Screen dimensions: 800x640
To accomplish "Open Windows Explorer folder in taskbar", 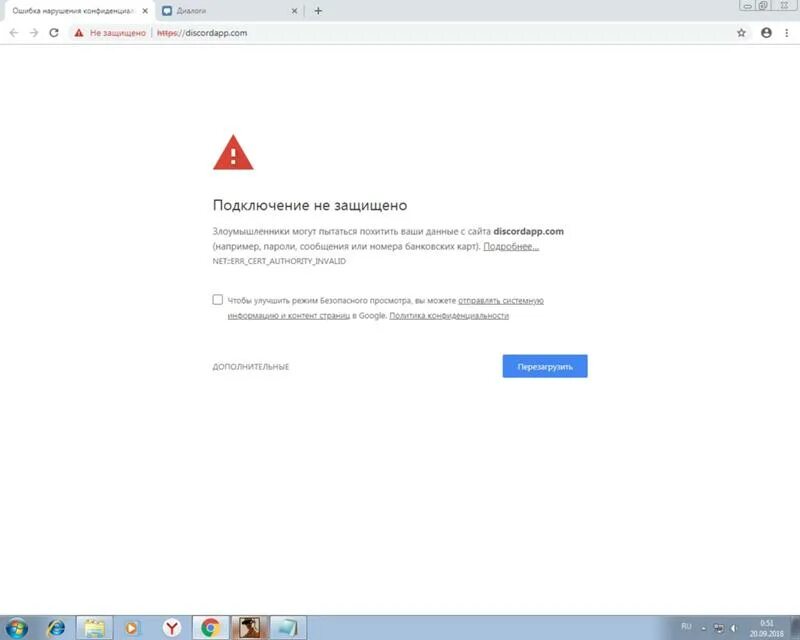I will 94,628.
